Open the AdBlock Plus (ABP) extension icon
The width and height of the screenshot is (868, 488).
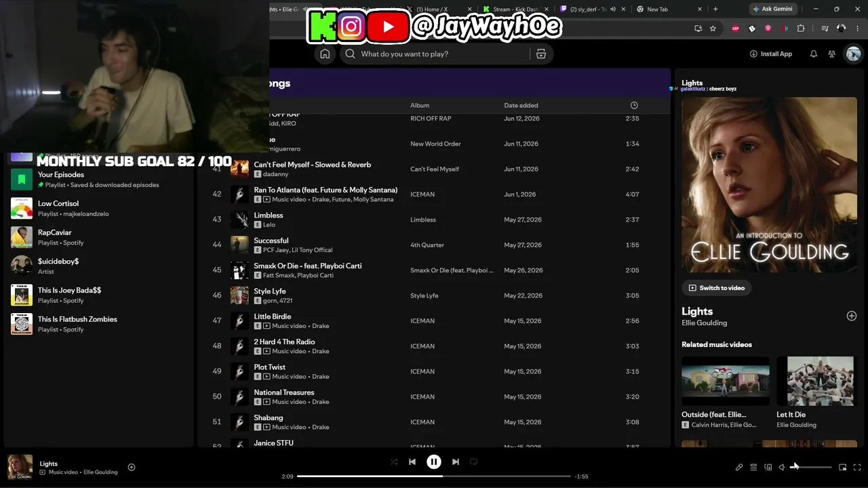coord(736,28)
